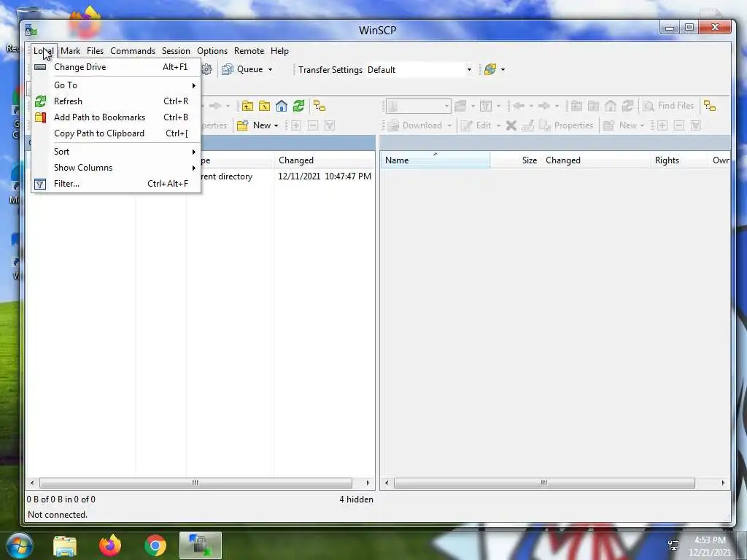This screenshot has height=560, width=747.
Task: Click the remote open directory icon
Action: (x=460, y=106)
